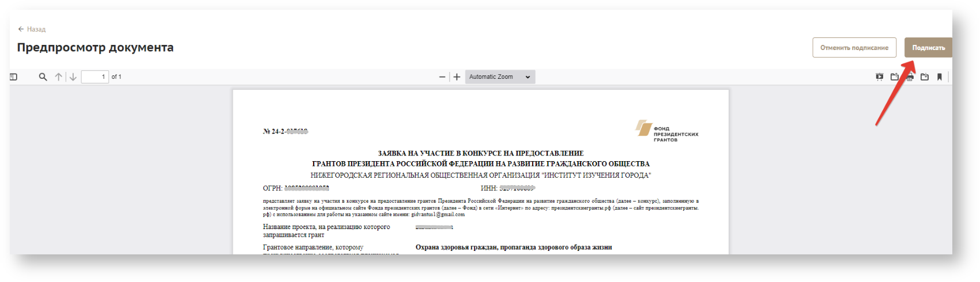Click the page number input field
This screenshot has width=980, height=282.
click(95, 77)
